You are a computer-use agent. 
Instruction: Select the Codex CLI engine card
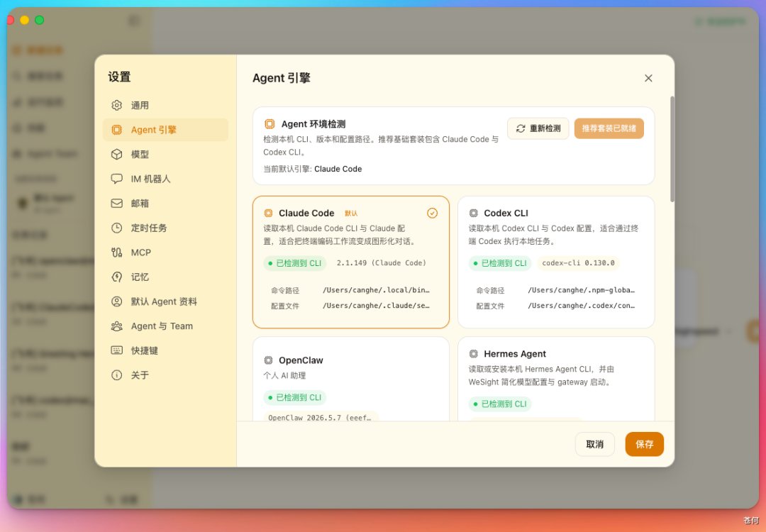tap(556, 262)
